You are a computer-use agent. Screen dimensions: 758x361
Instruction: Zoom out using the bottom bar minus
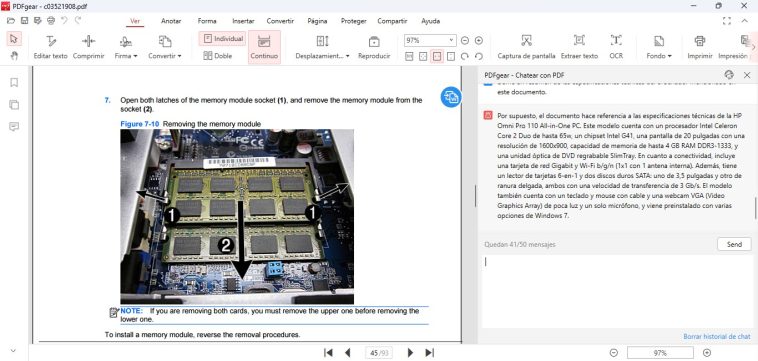pyautogui.click(x=614, y=353)
